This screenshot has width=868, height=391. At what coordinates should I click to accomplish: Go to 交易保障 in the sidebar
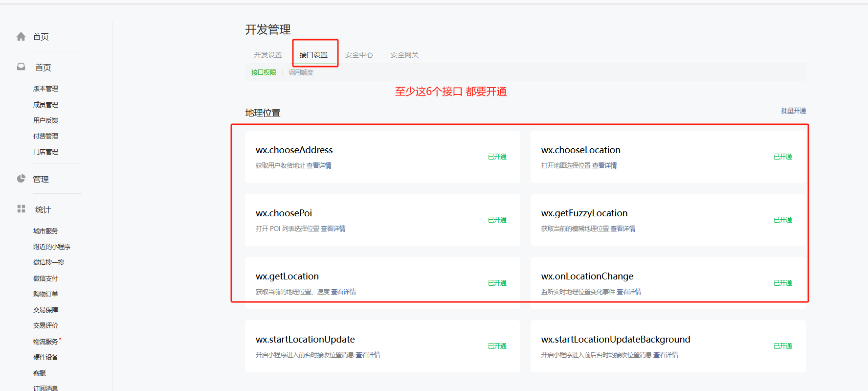[45, 310]
